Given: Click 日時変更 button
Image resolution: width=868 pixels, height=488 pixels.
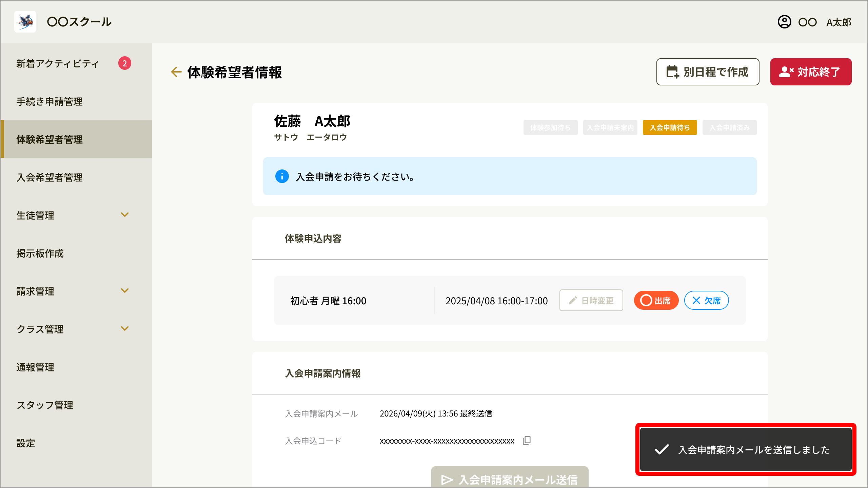Looking at the screenshot, I should click(x=591, y=300).
